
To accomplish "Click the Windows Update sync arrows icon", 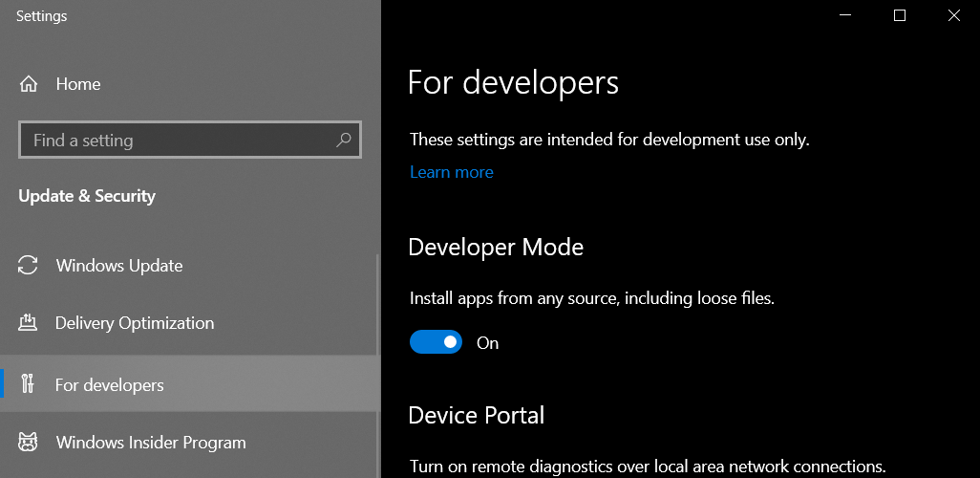I will pyautogui.click(x=28, y=265).
